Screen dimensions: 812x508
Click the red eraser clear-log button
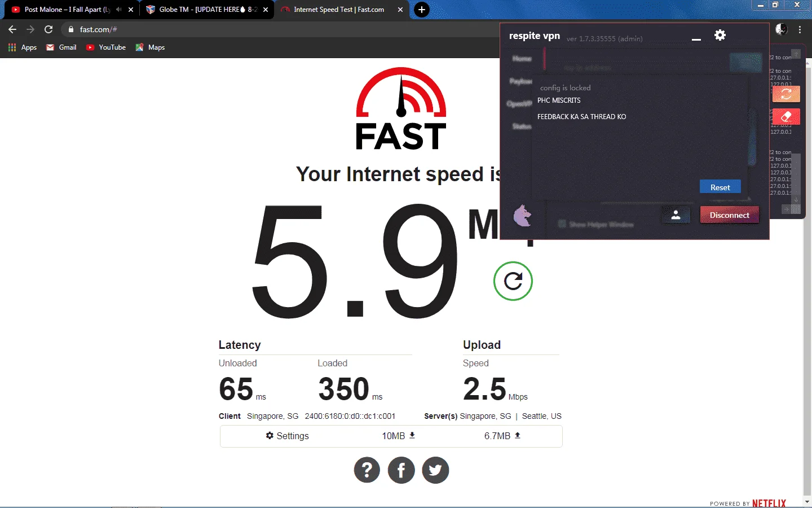click(x=786, y=117)
